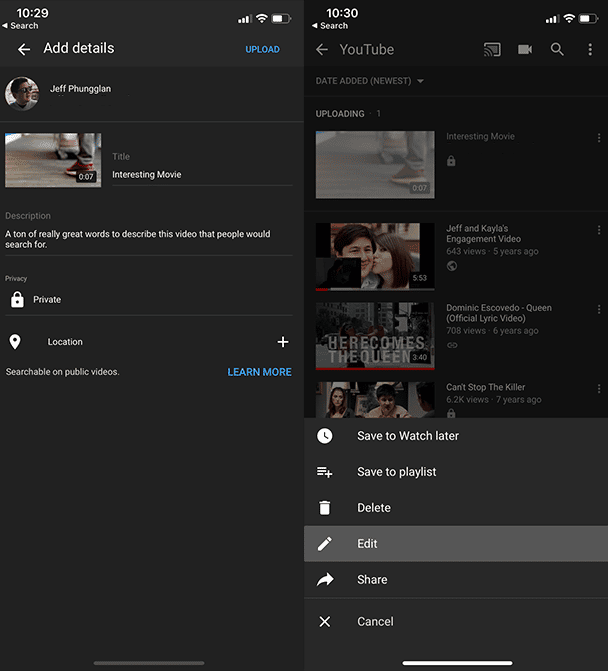Tap the back arrow on Add details

pyautogui.click(x=24, y=49)
